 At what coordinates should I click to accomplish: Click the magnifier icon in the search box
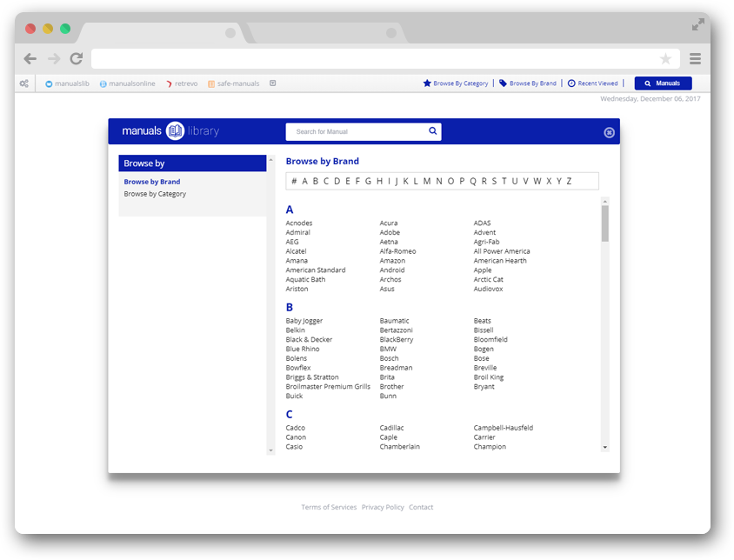click(433, 131)
